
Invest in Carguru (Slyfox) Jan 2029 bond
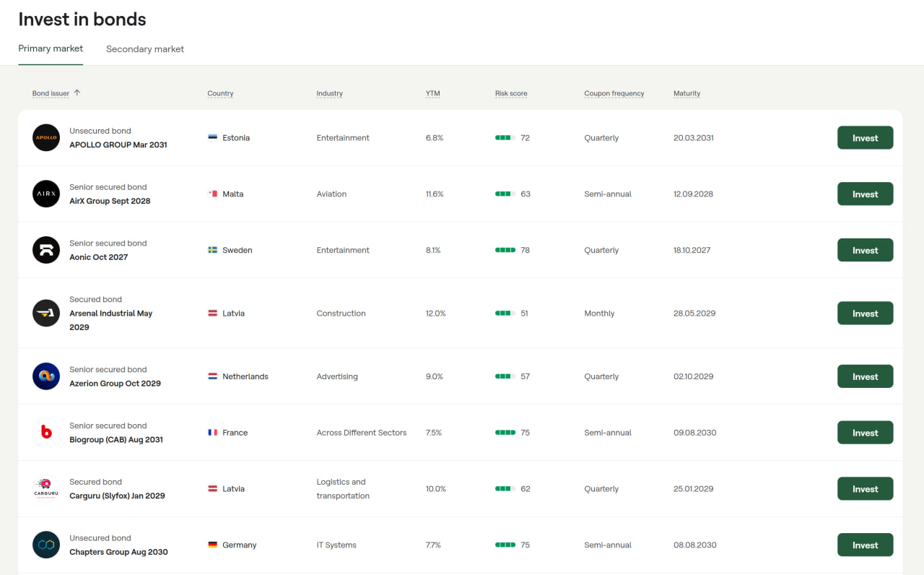click(865, 489)
